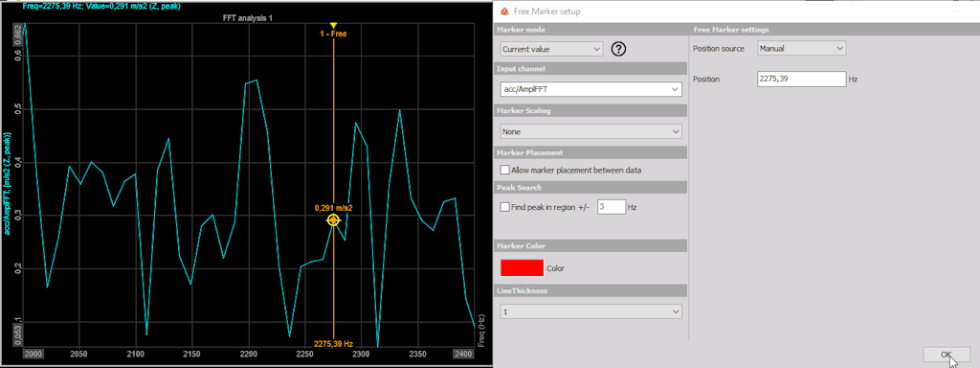Click the Marker Placement section header
Image resolution: width=980 pixels, height=368 pixels.
click(x=590, y=152)
